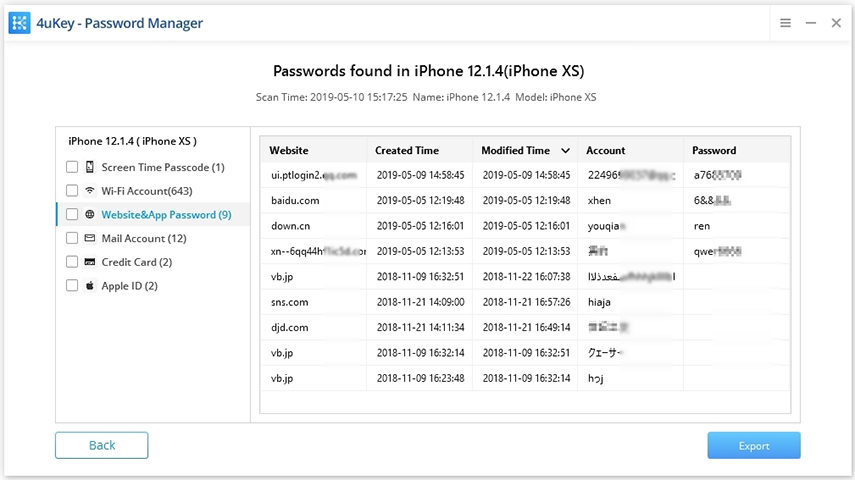Tick the Website&App Password checkbox

[72, 214]
